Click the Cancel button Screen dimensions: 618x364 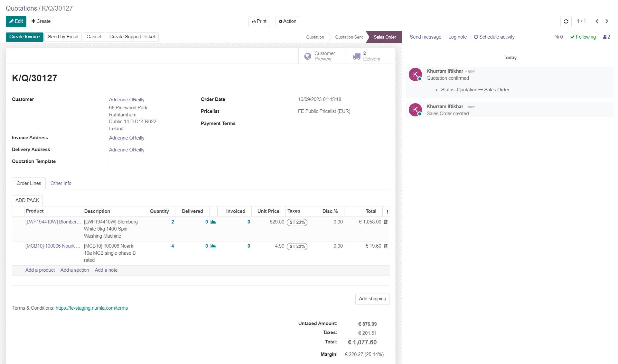pyautogui.click(x=94, y=37)
